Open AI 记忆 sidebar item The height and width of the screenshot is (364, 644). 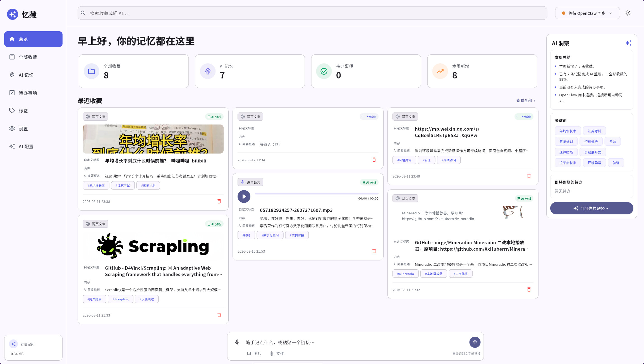pyautogui.click(x=33, y=75)
